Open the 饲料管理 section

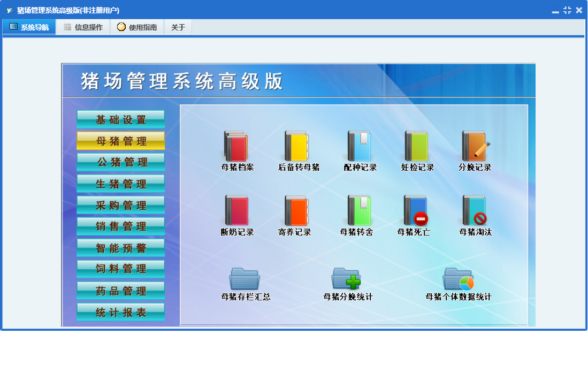pyautogui.click(x=121, y=269)
